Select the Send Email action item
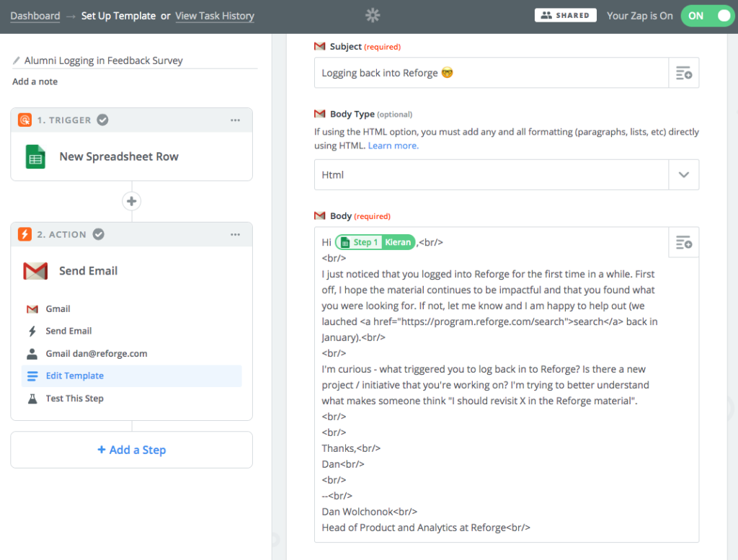 (132, 331)
